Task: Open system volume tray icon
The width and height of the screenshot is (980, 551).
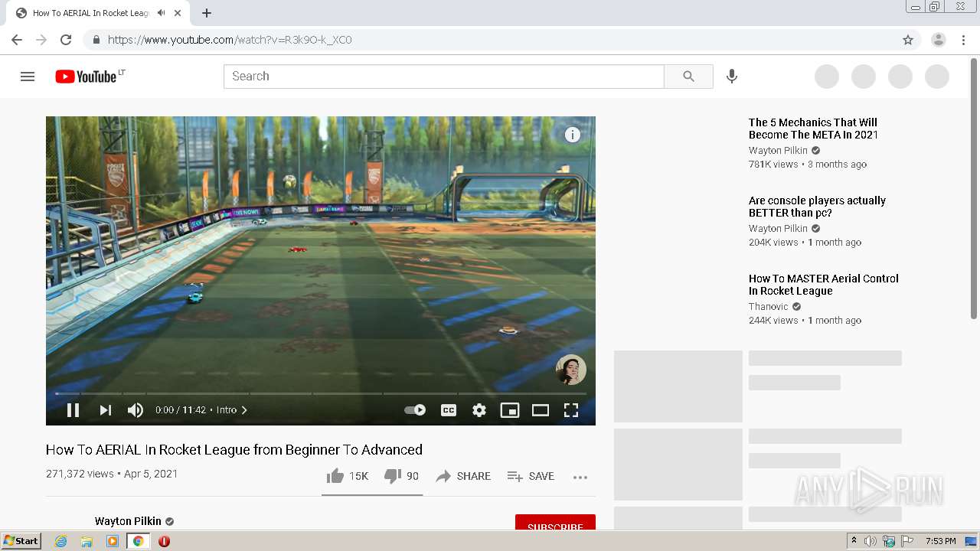Action: pos(871,541)
